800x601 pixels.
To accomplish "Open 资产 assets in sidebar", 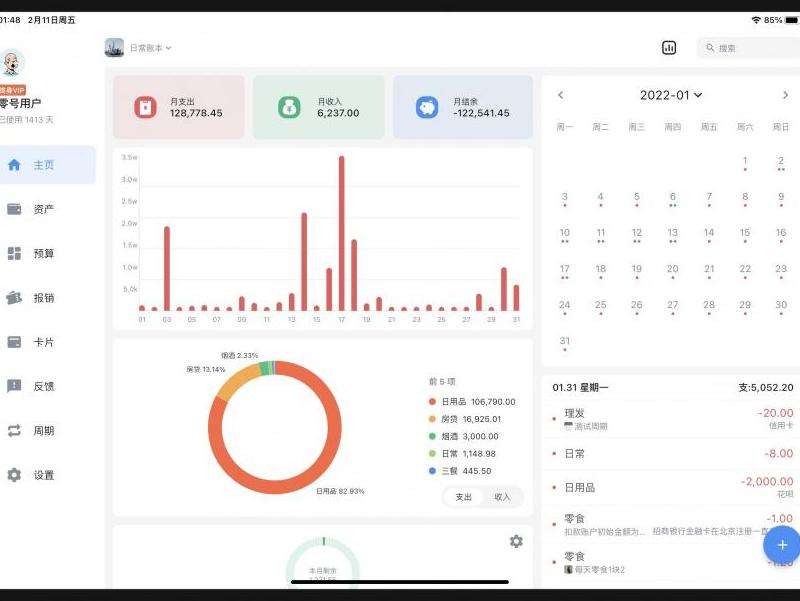I will [47, 209].
